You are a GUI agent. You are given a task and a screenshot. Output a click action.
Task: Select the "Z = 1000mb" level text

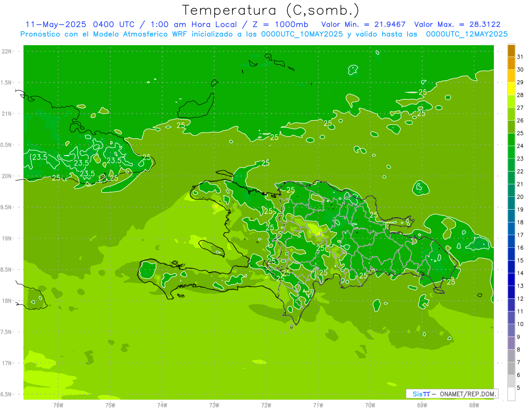point(280,24)
